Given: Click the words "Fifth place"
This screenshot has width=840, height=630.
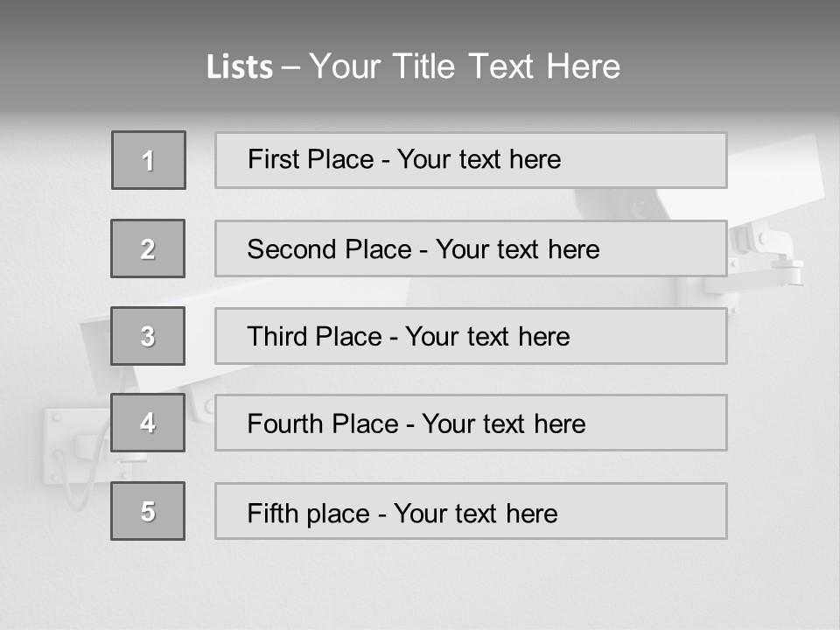Looking at the screenshot, I should click(x=308, y=513).
